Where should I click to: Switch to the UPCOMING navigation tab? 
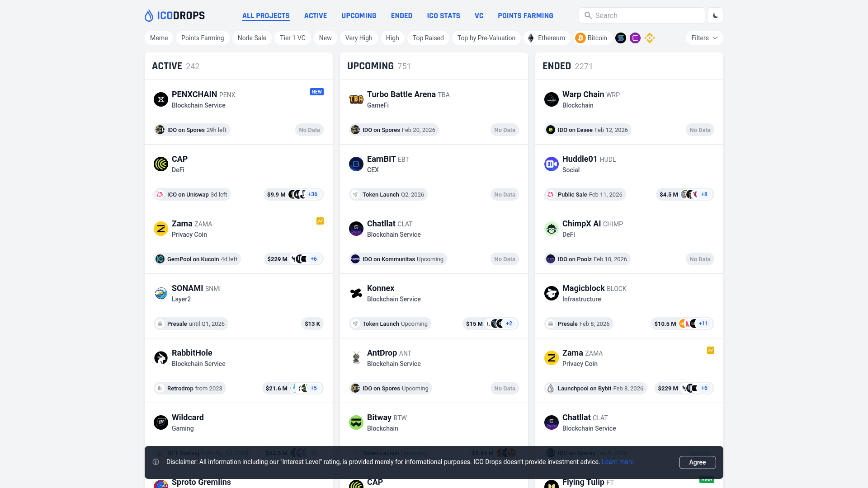coord(359,15)
